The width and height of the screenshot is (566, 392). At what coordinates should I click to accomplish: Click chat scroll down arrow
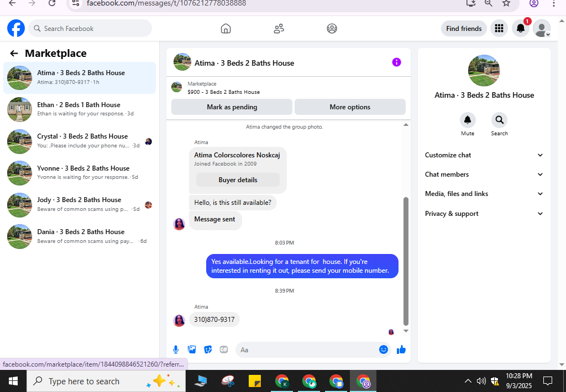click(406, 331)
